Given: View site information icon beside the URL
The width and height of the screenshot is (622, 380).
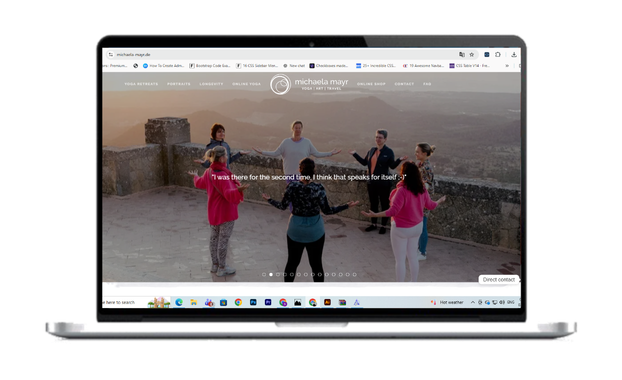Looking at the screenshot, I should pyautogui.click(x=111, y=54).
